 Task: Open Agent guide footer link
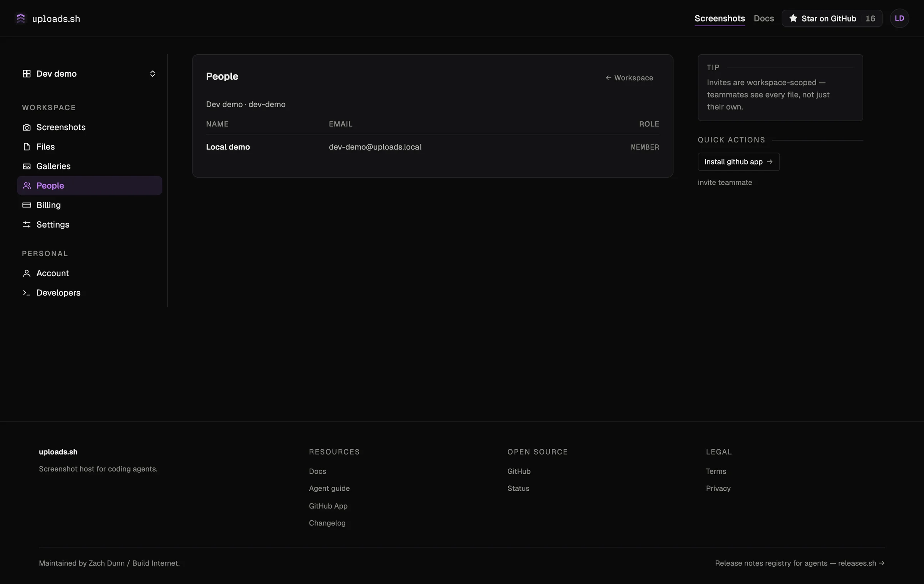329,488
